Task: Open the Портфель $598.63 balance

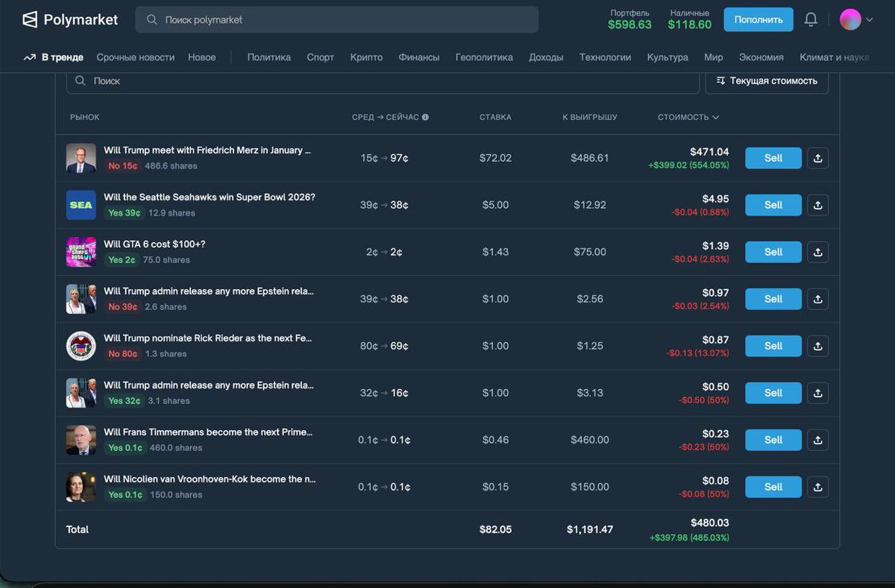Action: point(629,20)
